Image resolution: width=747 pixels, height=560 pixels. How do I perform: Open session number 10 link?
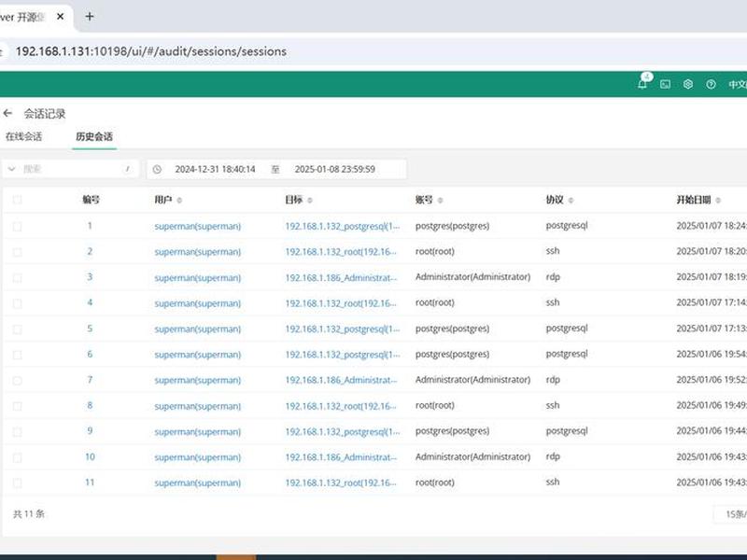coord(90,457)
